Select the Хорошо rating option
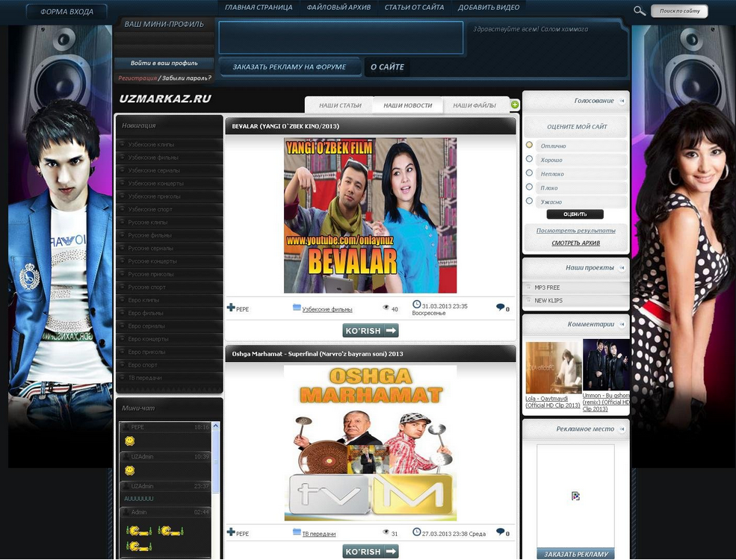 coord(530,159)
